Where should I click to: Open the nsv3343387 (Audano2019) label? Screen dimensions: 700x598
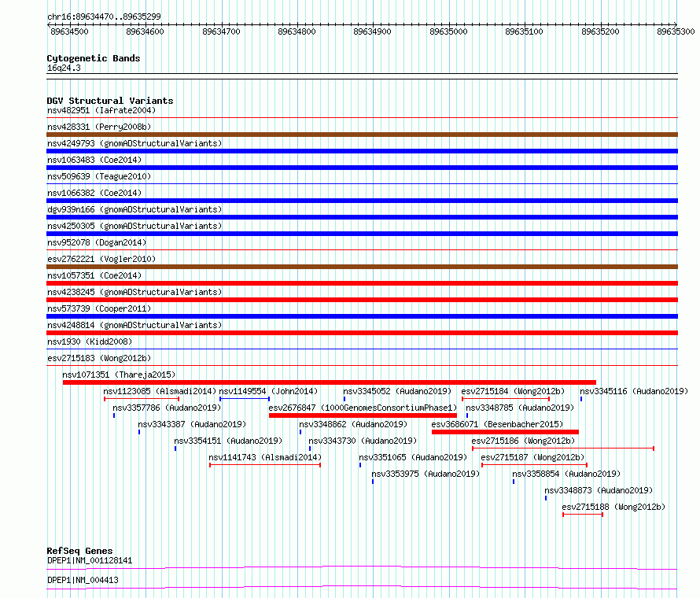click(x=192, y=424)
